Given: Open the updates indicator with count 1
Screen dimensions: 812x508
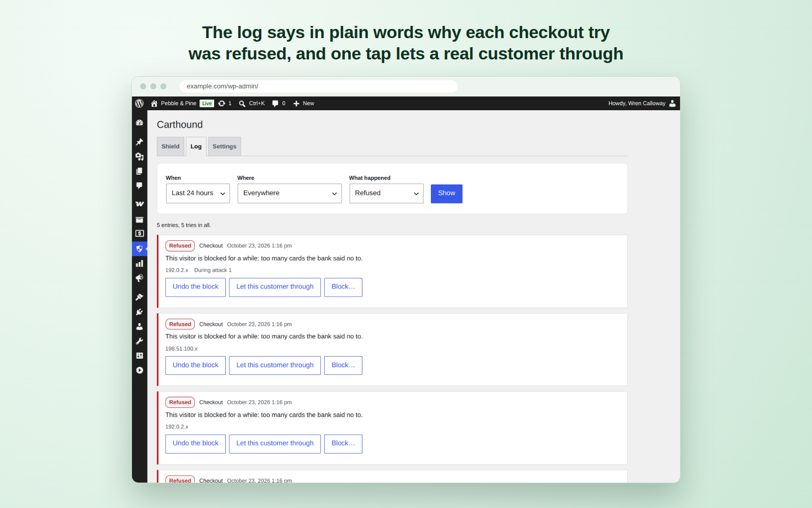Looking at the screenshot, I should click(x=225, y=103).
